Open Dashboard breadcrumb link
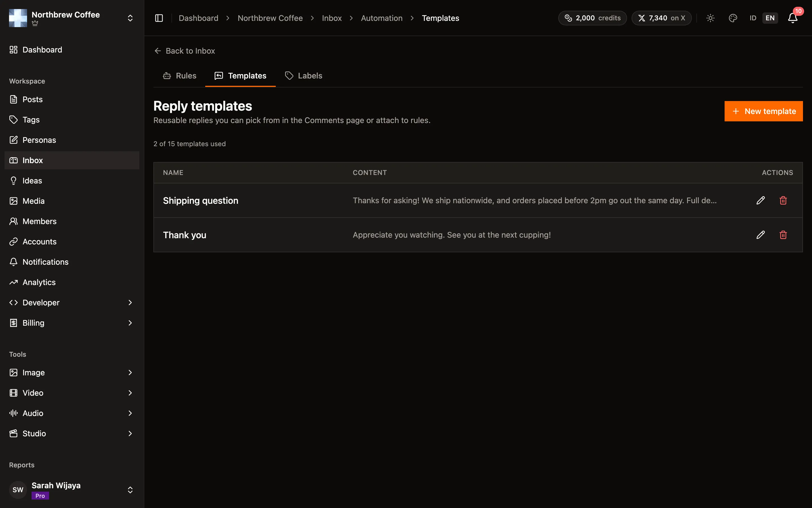The image size is (812, 508). pos(198,18)
